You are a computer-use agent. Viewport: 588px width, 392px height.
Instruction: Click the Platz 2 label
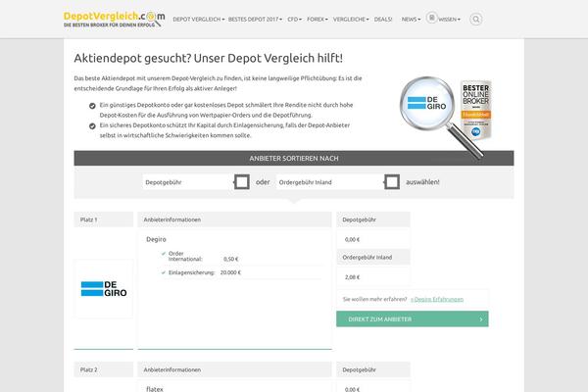coord(88,369)
